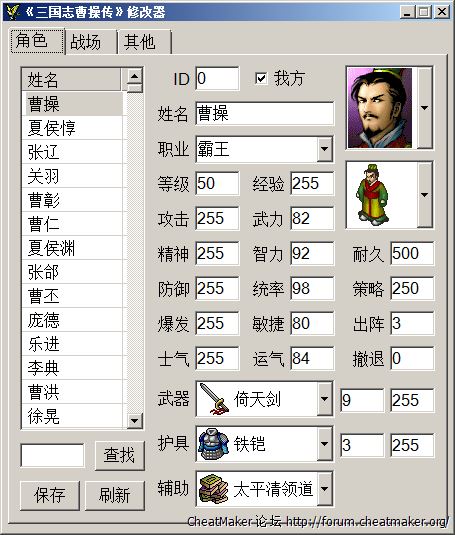455x535 pixels.
Task: Expand the 护具 armor dropdown arrow
Action: click(324, 444)
